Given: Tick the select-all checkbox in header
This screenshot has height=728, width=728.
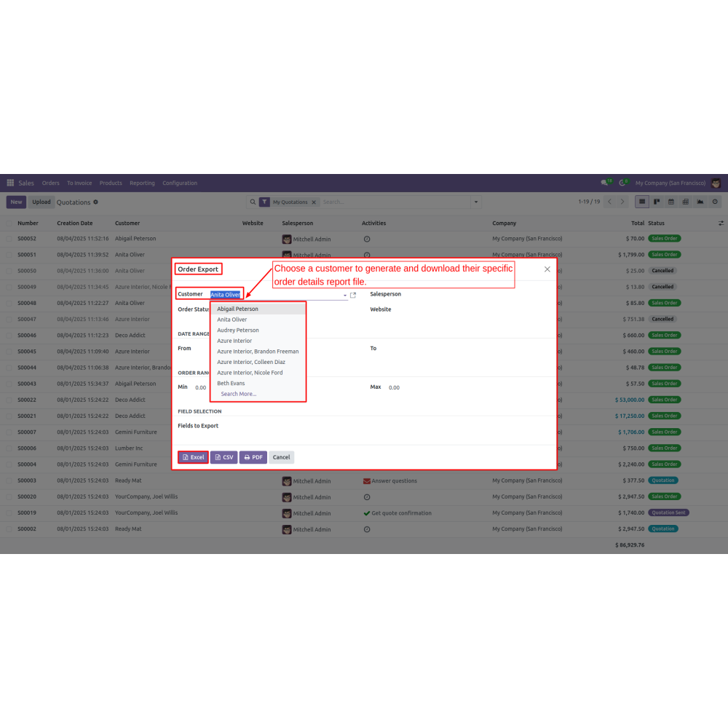Looking at the screenshot, I should tap(9, 223).
